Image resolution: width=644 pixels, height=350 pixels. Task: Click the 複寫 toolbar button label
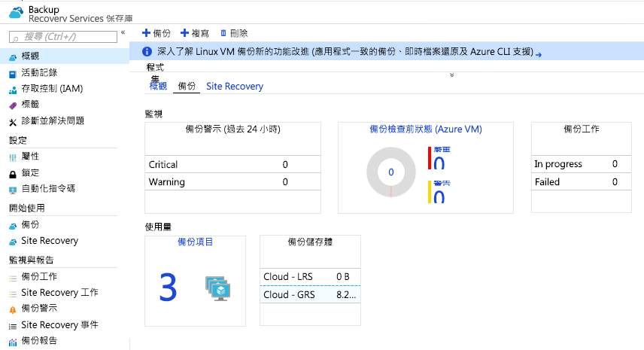(200, 33)
